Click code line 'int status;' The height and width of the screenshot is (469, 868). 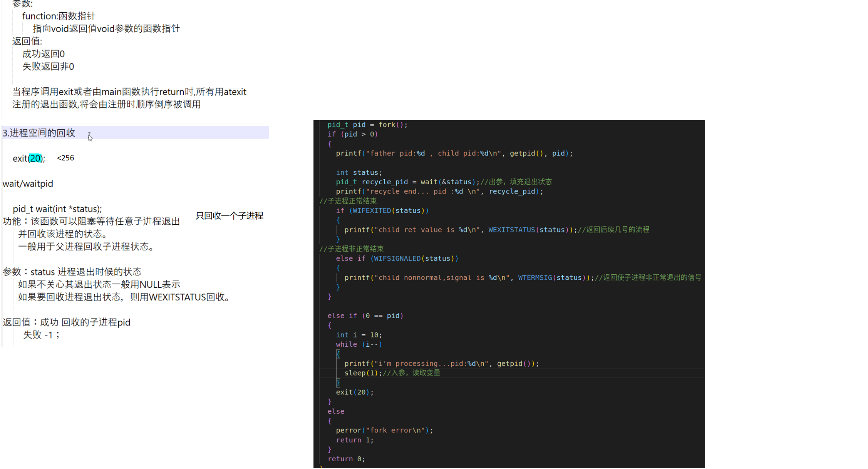point(359,172)
